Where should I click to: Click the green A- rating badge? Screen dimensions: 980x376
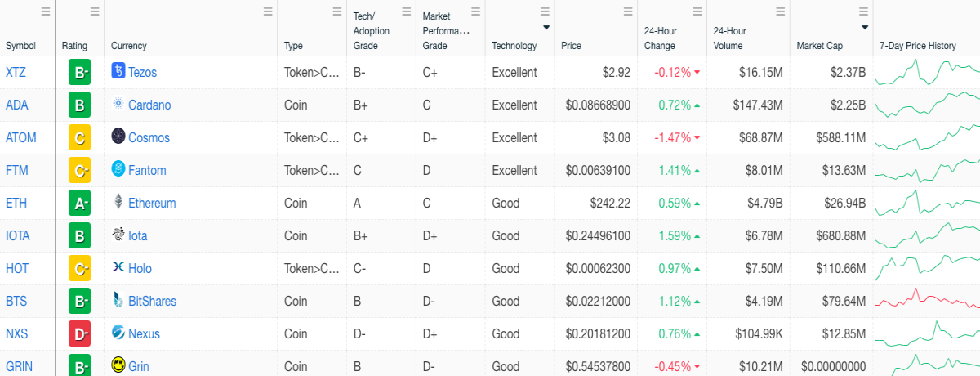tap(79, 203)
